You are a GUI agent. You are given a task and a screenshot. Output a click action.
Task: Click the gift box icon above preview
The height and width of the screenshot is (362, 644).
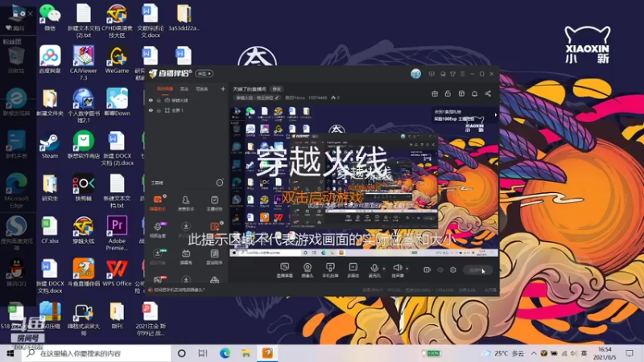point(435,93)
